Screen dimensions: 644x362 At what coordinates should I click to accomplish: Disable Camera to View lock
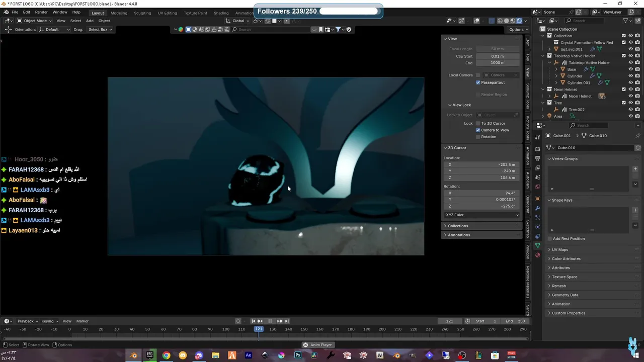coord(478,130)
